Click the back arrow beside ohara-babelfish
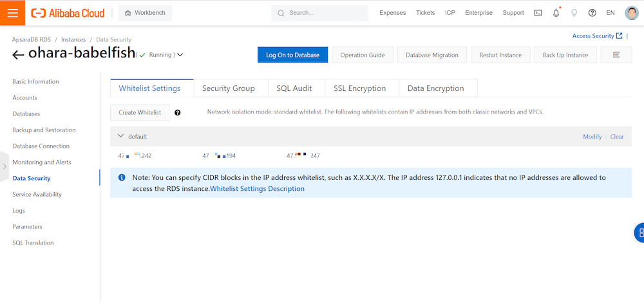This screenshot has height=307, width=644. click(19, 55)
